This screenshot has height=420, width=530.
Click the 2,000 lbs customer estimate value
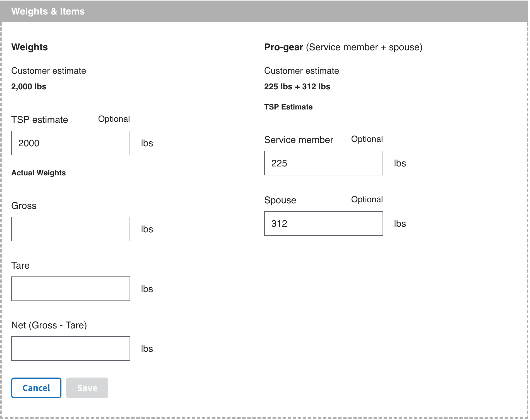tap(29, 87)
